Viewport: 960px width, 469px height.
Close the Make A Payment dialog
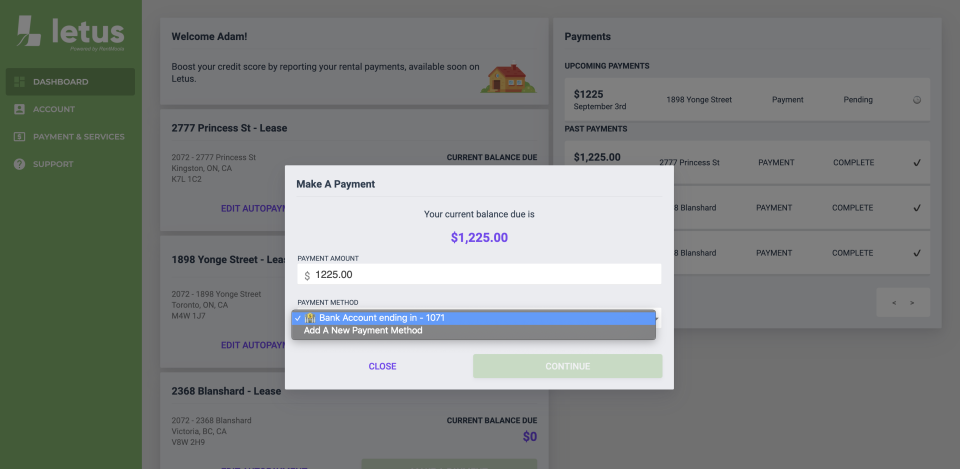pyautogui.click(x=382, y=366)
